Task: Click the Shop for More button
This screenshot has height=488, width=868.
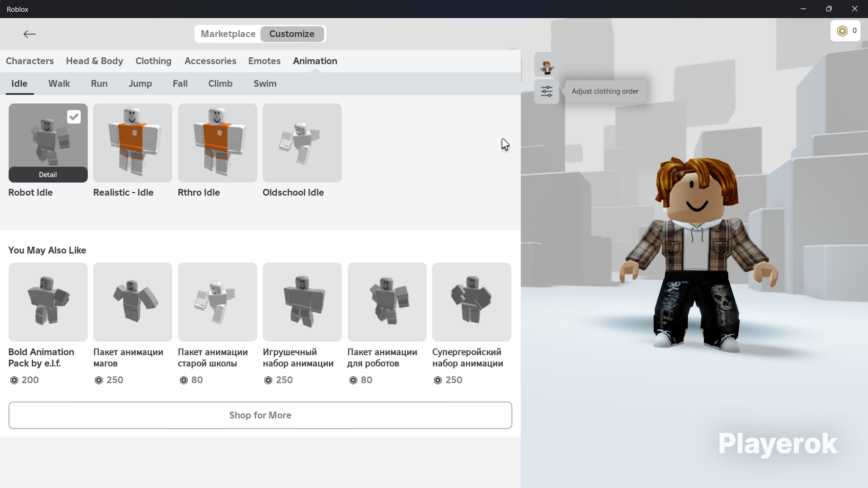Action: (x=260, y=415)
